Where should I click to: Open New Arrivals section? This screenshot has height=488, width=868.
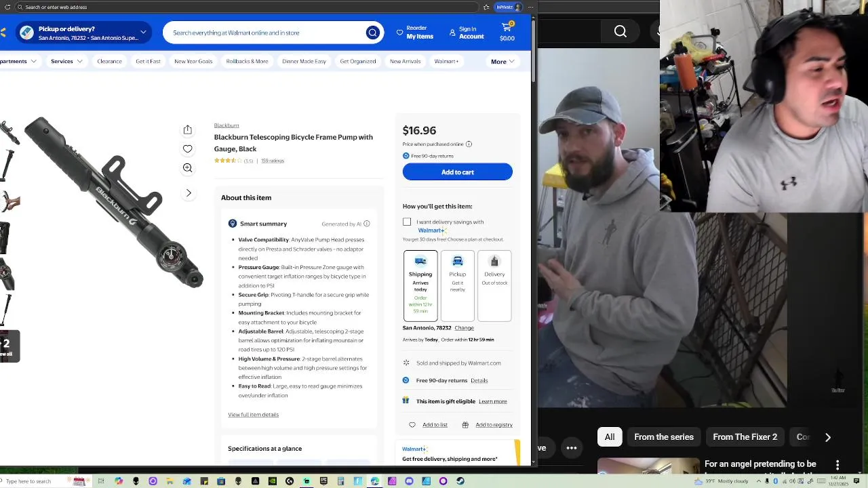click(x=406, y=61)
